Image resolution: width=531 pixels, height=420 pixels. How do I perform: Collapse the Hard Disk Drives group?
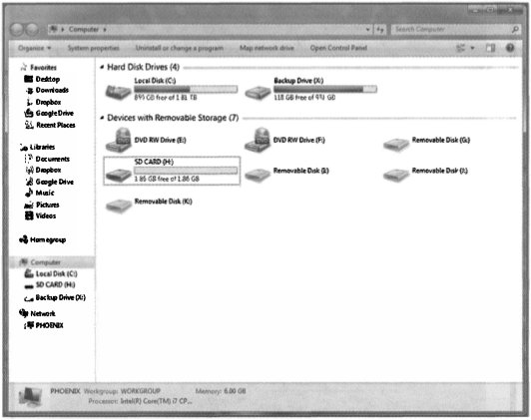tap(102, 68)
